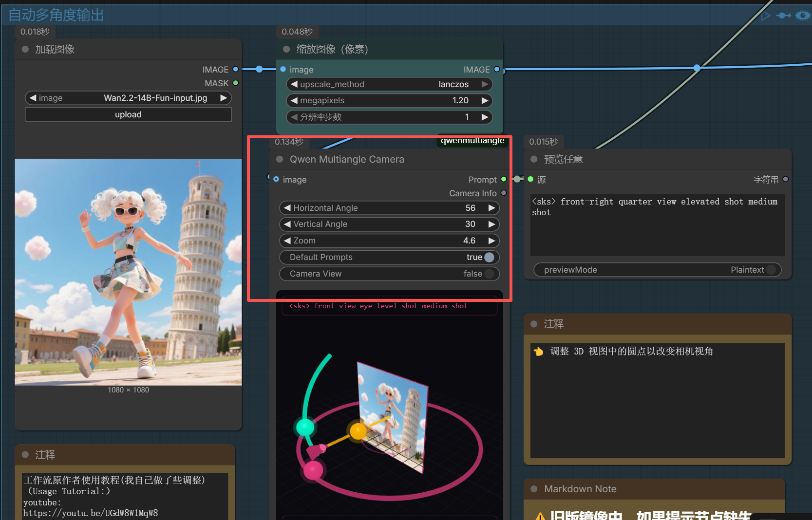Click the Prompt output port
Screen dimensions: 812x520
coord(504,179)
